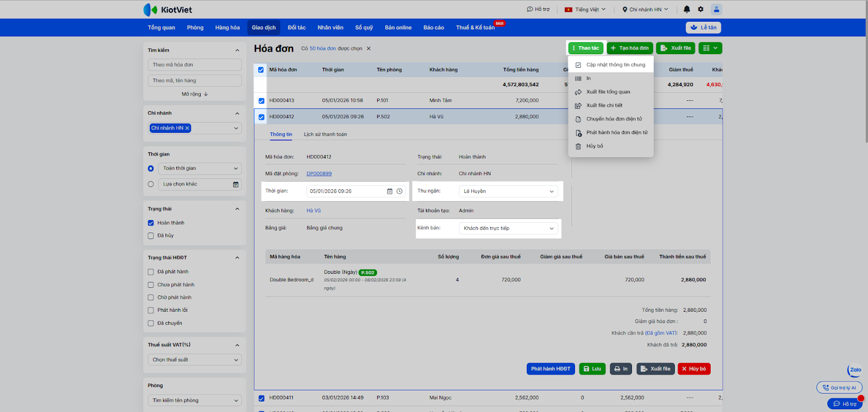
Task: Click the Theo mã hóa đơn search field
Action: [x=194, y=65]
